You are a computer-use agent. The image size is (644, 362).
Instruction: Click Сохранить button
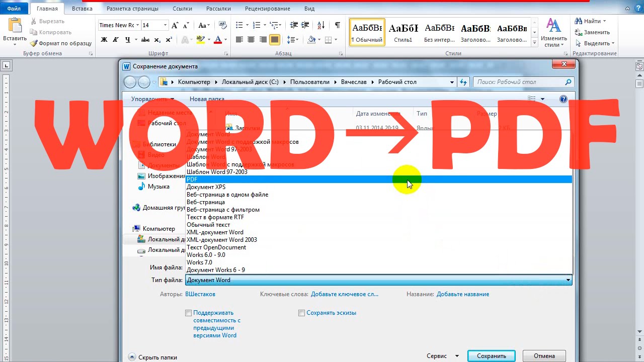coord(492,356)
